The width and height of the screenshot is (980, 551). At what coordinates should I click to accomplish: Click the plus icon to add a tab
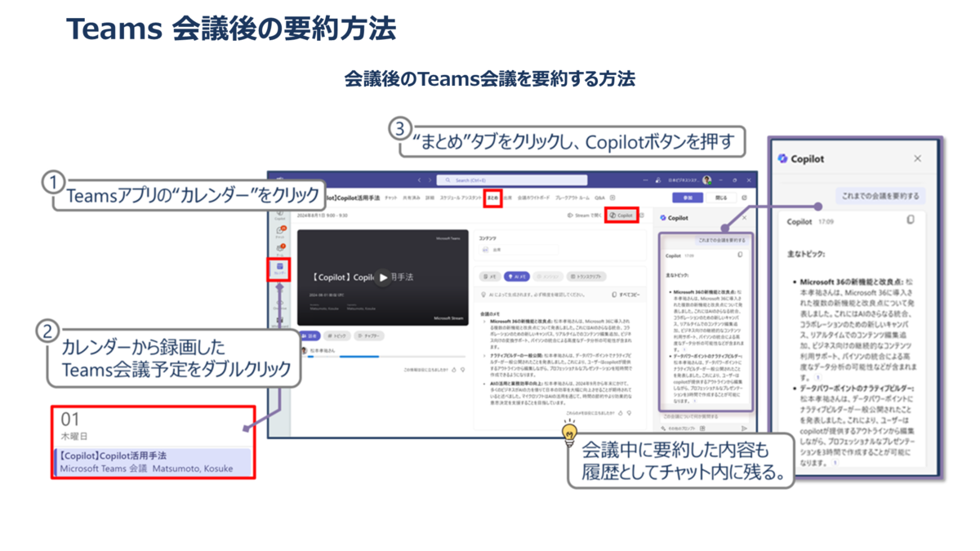612,198
